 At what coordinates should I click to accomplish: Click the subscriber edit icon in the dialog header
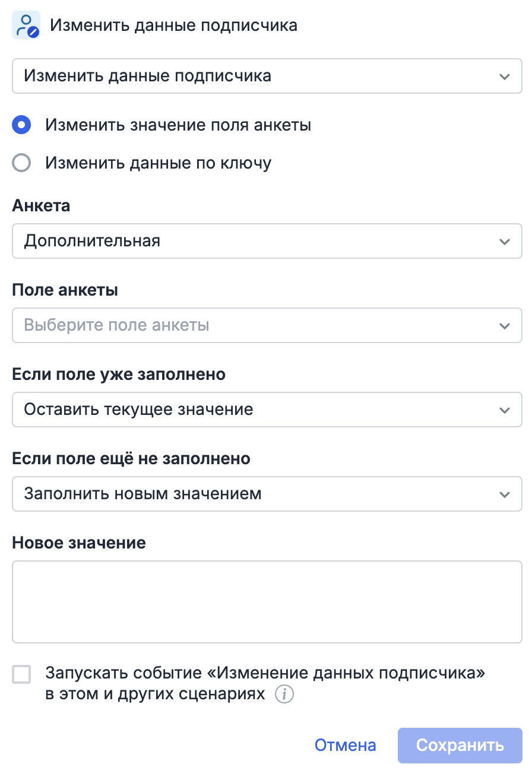pos(26,25)
